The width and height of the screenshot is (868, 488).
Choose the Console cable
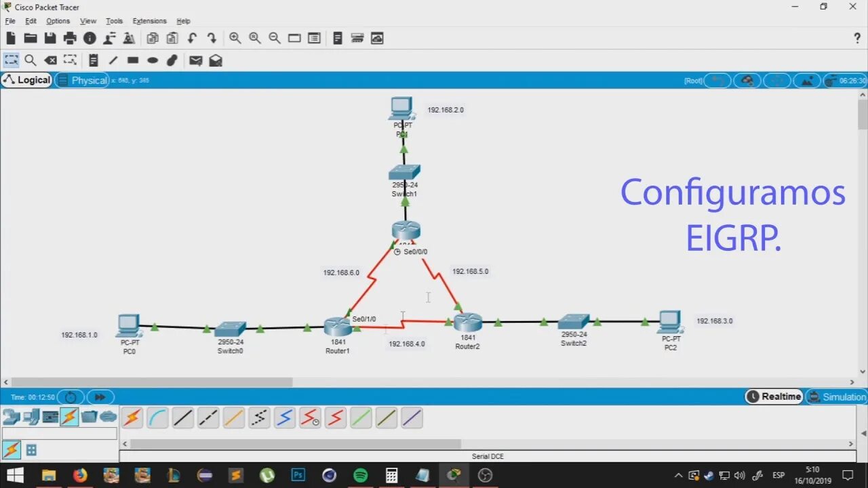coord(157,418)
